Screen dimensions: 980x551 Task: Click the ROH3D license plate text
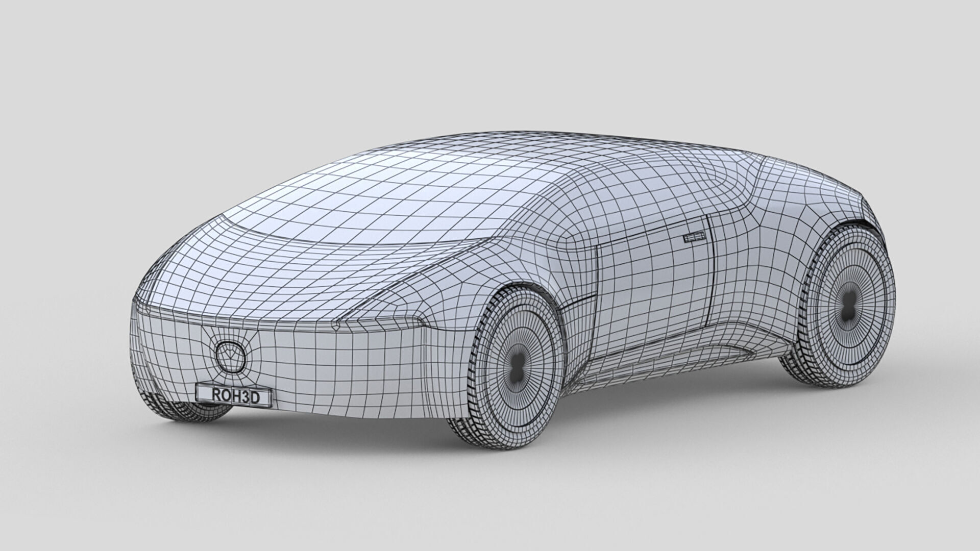coord(235,396)
